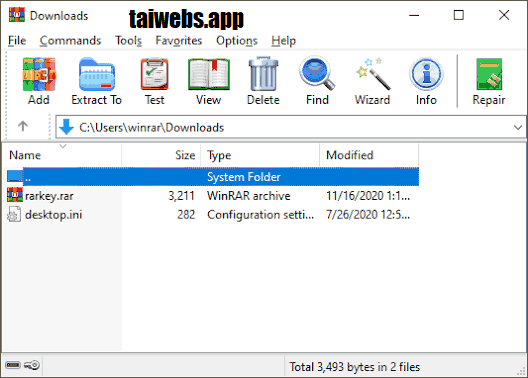Image resolution: width=528 pixels, height=378 pixels.
Task: Open the Options menu
Action: [x=237, y=41]
